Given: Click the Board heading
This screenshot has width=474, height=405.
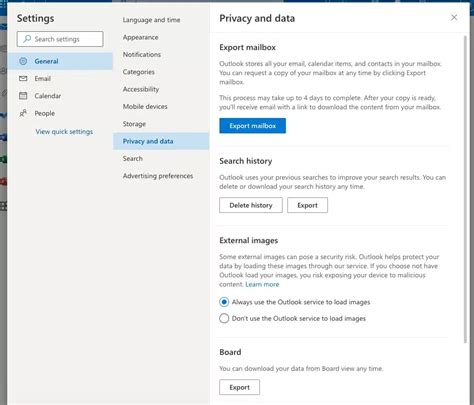Looking at the screenshot, I should [x=230, y=352].
